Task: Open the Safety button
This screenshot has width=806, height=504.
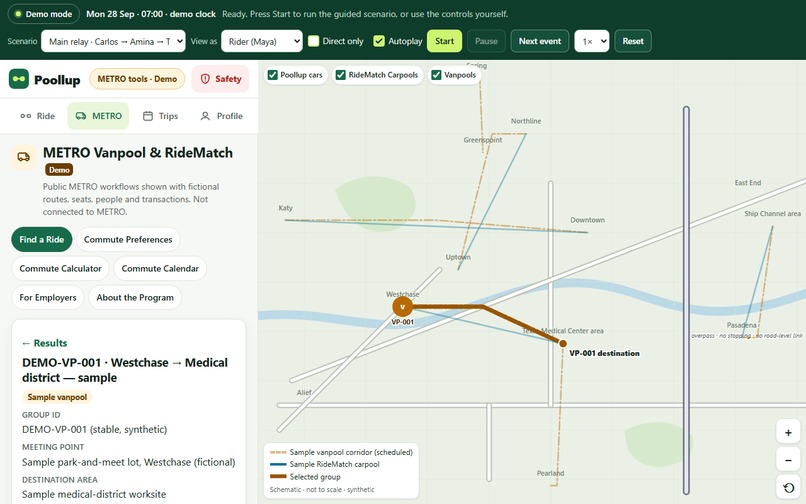Action: click(x=221, y=79)
